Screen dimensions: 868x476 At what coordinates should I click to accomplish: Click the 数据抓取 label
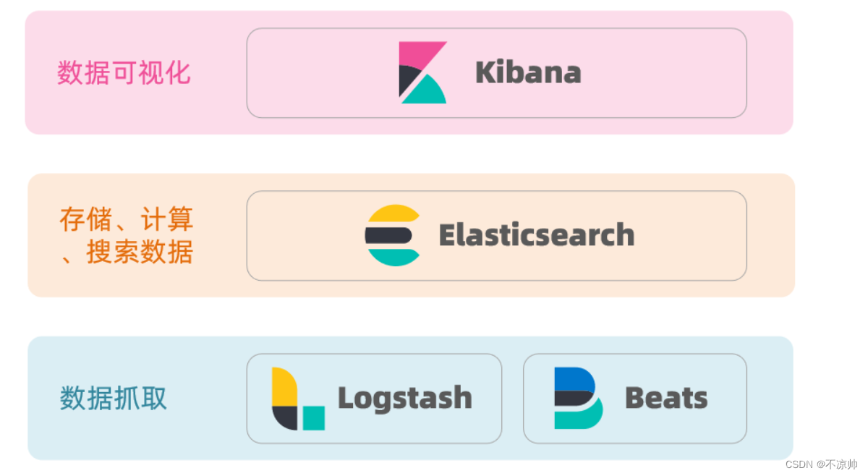pyautogui.click(x=114, y=399)
